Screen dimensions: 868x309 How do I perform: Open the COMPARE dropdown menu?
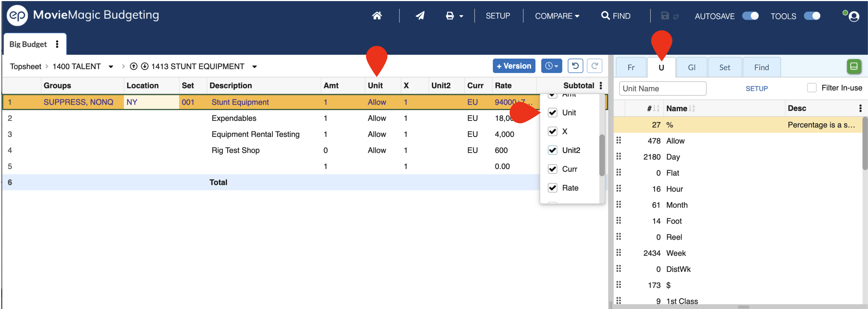click(x=557, y=16)
